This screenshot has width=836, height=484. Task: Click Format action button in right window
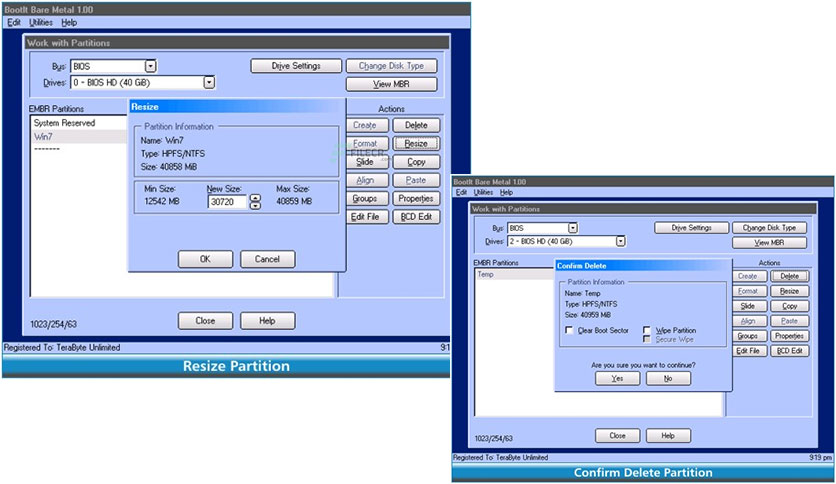(750, 291)
